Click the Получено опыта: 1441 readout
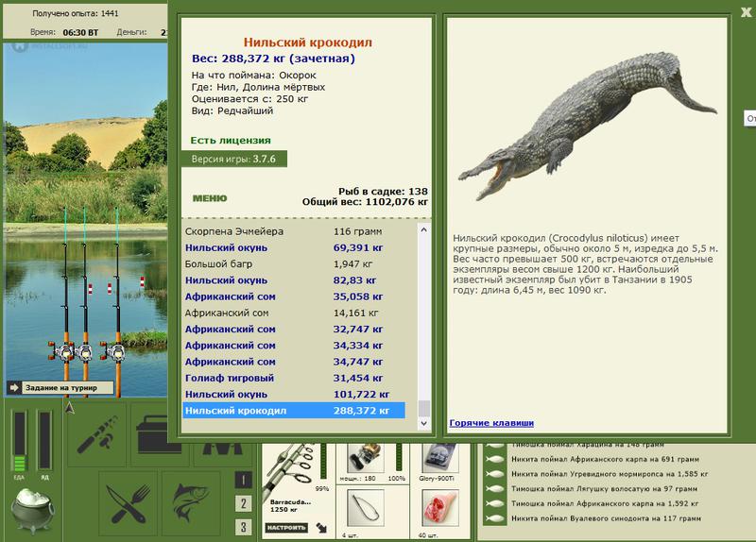Viewport: 756px width, 542px height. 76,13
